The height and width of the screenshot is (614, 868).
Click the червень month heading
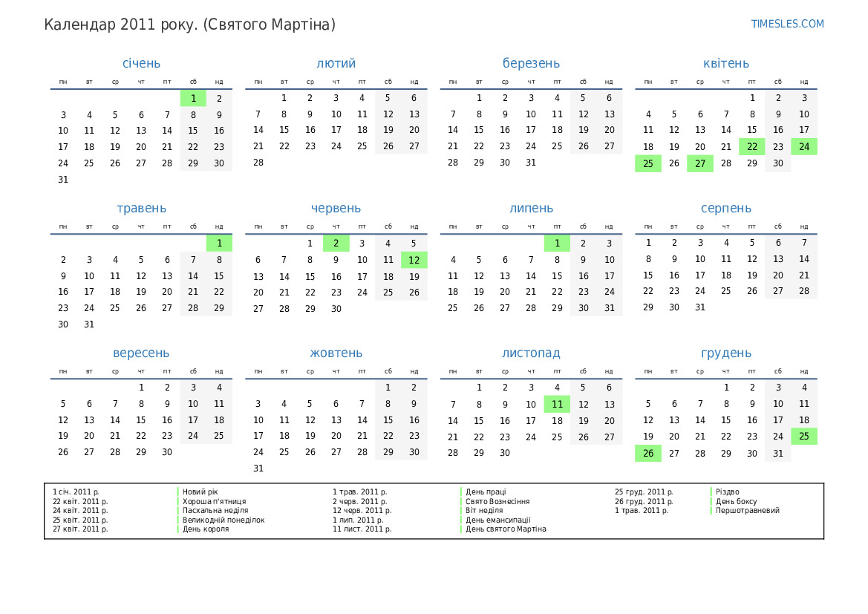click(x=336, y=208)
